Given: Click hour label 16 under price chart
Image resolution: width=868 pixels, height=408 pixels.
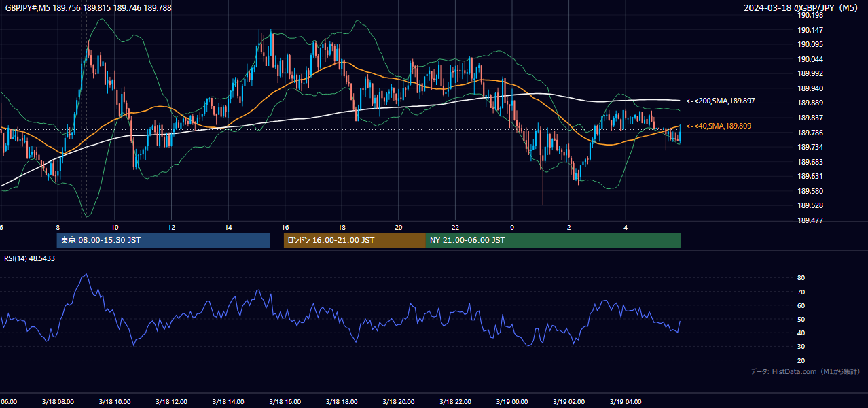Looking at the screenshot, I should click(x=285, y=227).
